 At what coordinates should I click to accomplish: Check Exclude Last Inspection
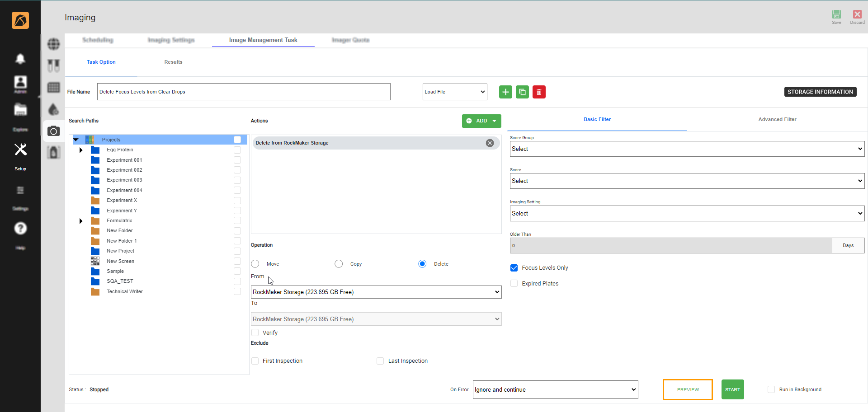380,361
